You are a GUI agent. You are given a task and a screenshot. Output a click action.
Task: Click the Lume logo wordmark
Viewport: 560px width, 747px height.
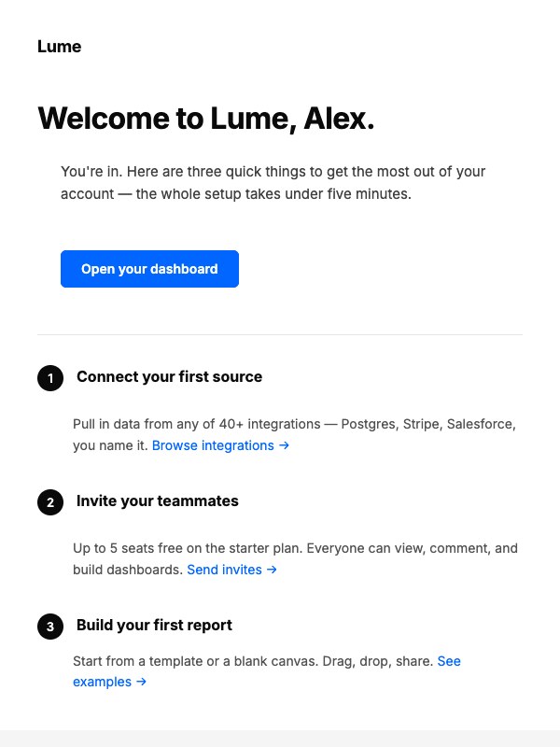coord(59,47)
